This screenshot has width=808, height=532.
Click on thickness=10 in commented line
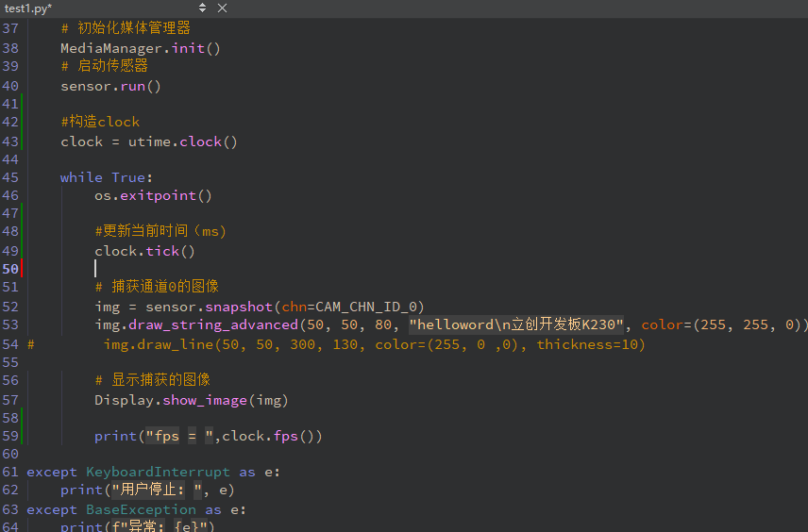tap(586, 344)
